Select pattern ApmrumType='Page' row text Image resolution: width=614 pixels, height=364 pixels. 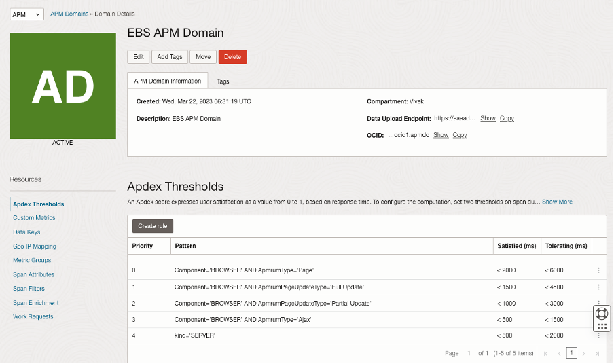click(244, 270)
